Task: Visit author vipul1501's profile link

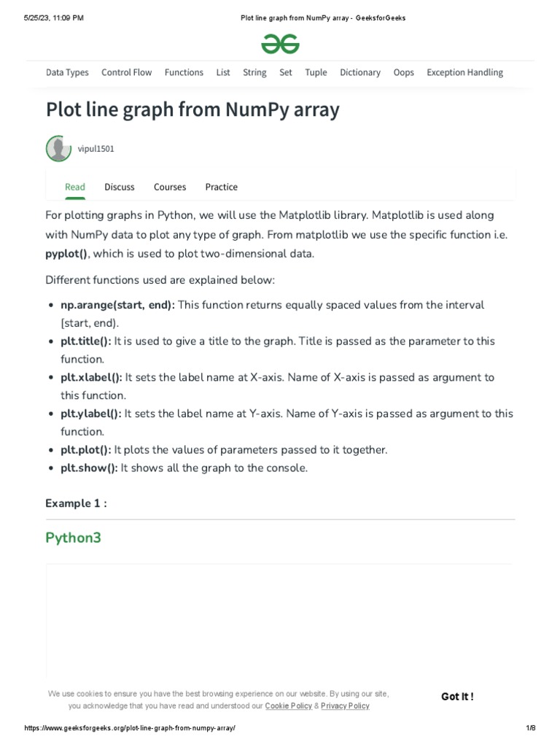Action: (x=96, y=149)
